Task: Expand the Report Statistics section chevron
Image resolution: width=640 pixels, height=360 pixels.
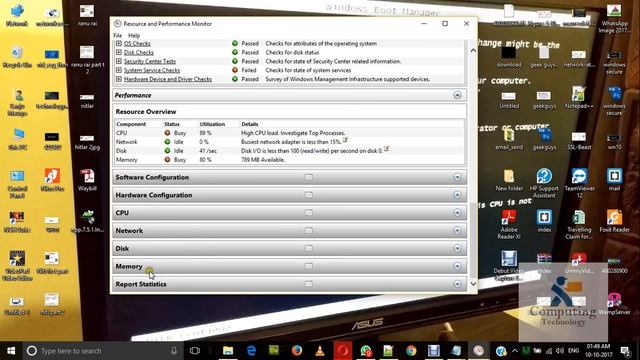Action: coord(457,284)
